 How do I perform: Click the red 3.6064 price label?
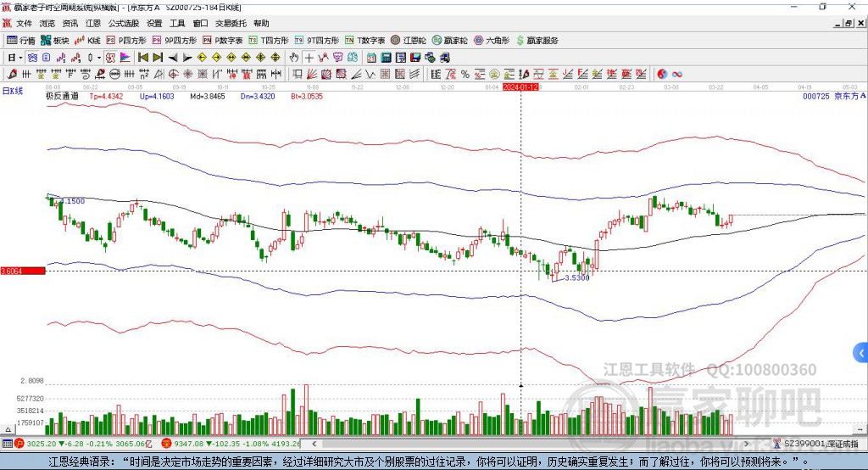click(x=23, y=271)
